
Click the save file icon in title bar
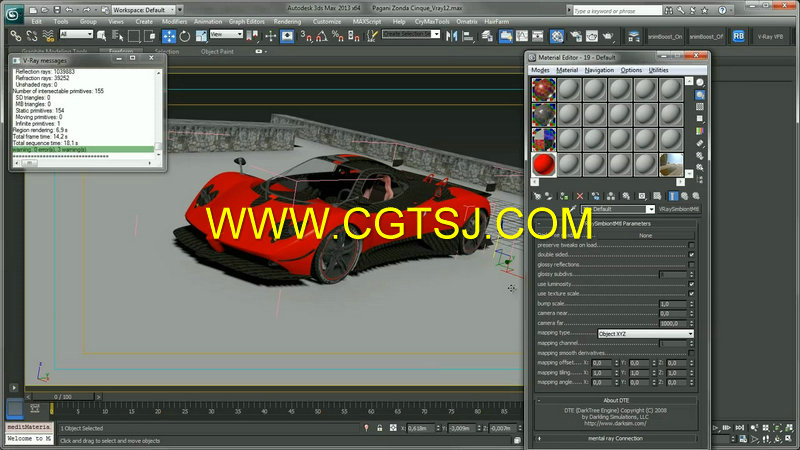coord(57,9)
